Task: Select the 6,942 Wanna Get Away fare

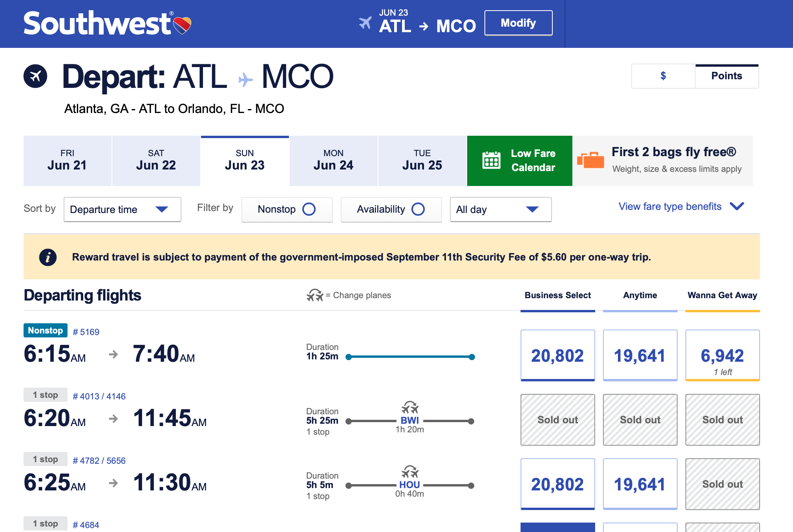Action: (x=722, y=355)
